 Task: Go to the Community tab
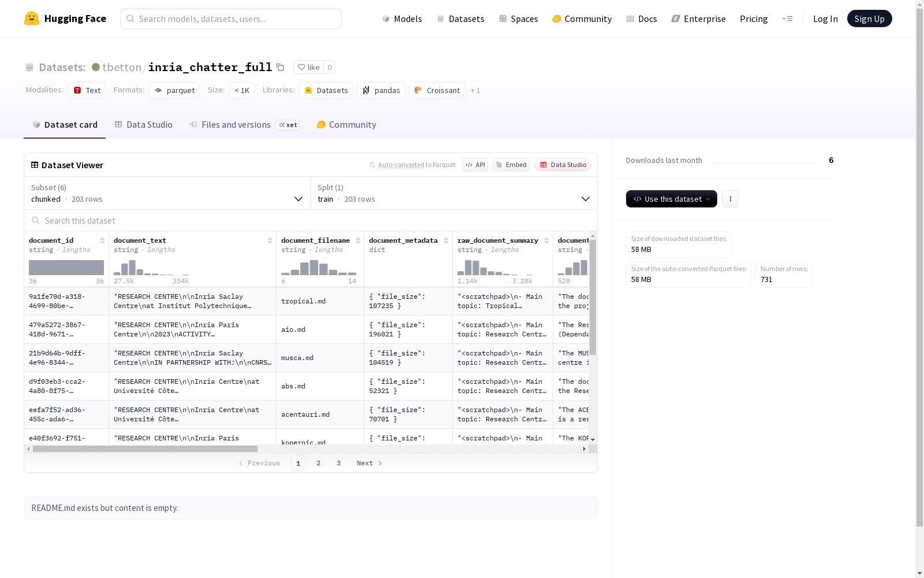pos(346,125)
